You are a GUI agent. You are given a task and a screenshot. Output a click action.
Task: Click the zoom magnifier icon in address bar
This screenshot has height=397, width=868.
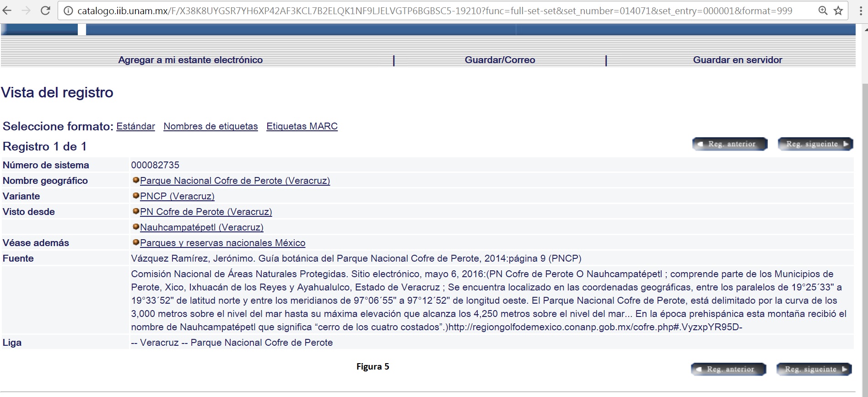click(823, 11)
